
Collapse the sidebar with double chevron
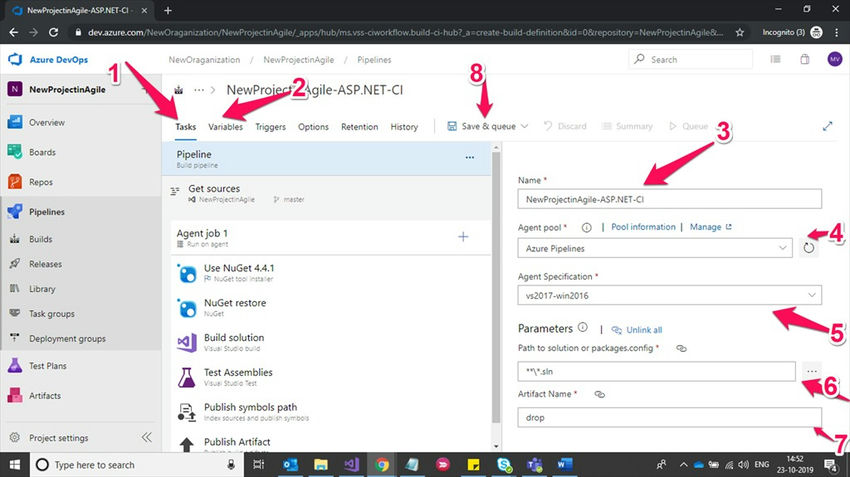click(146, 437)
